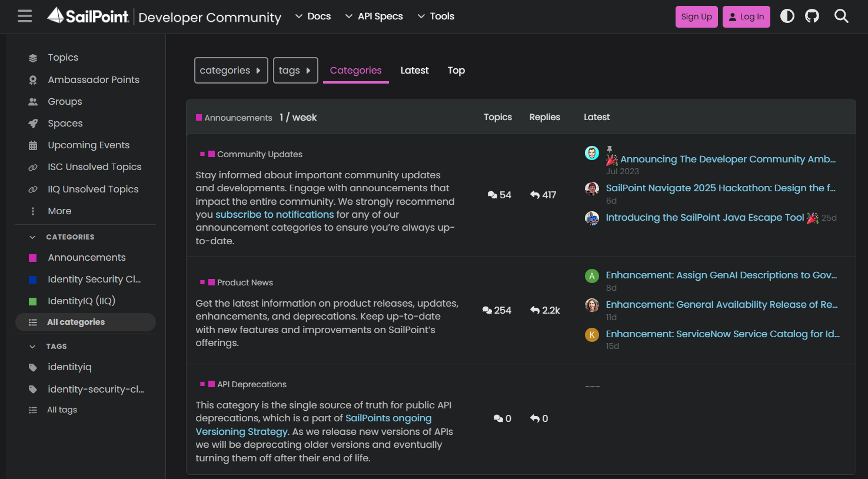The width and height of the screenshot is (868, 479).
Task: Click the Log In person icon
Action: 733,17
